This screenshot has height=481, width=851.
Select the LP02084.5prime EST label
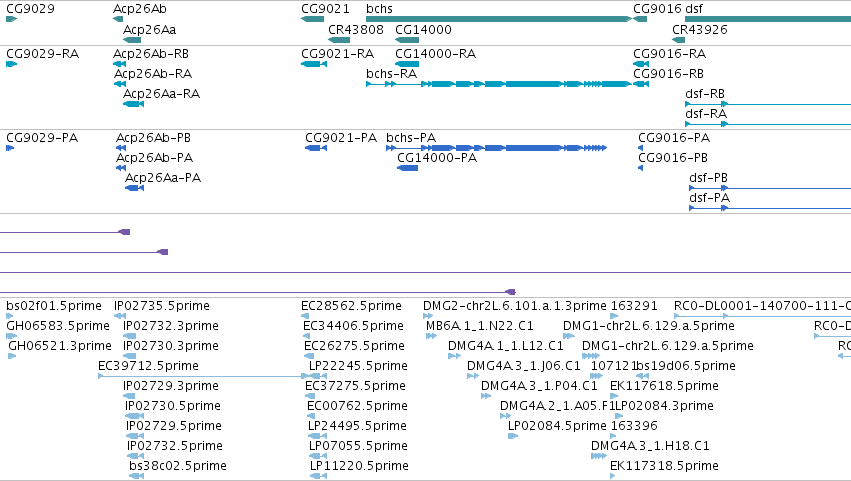(x=557, y=426)
